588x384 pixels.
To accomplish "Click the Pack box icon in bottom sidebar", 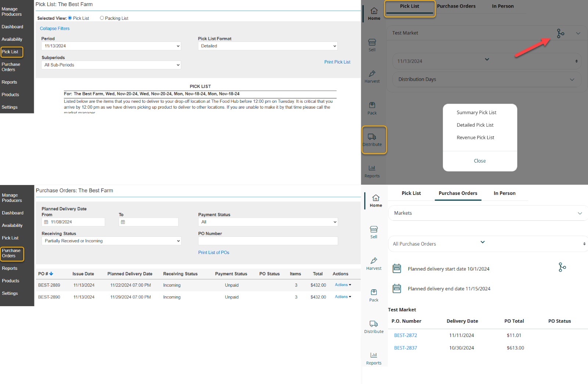I will 374,292.
